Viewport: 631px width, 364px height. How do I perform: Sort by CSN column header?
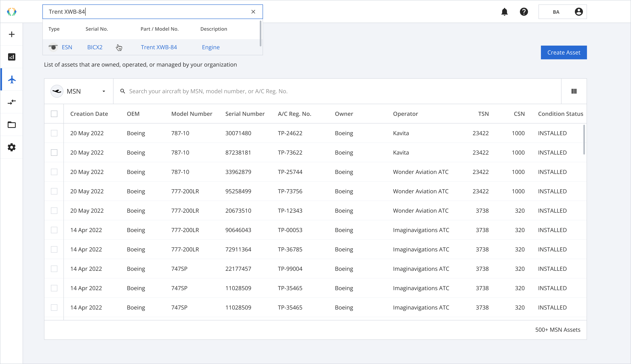[x=519, y=114]
